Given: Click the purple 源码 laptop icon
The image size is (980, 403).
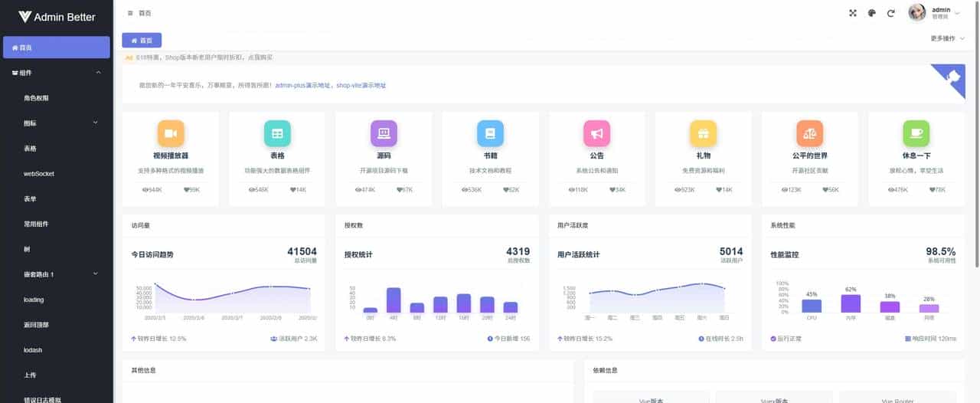Looking at the screenshot, I should pos(384,133).
